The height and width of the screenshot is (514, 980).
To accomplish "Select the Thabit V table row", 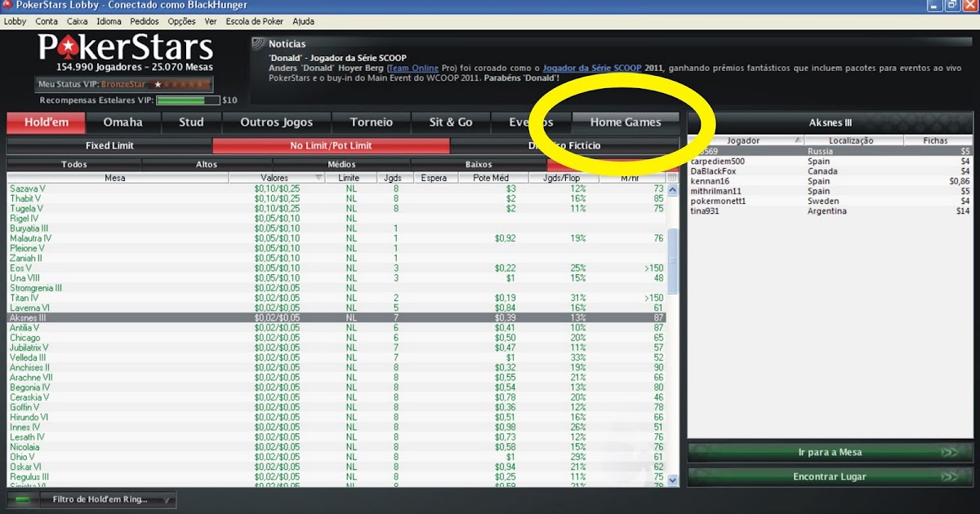I will [x=336, y=198].
